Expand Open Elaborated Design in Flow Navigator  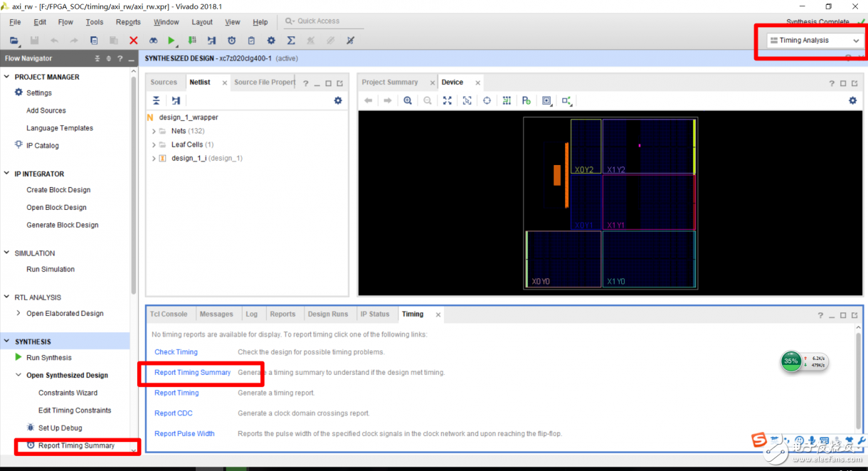[x=18, y=313]
